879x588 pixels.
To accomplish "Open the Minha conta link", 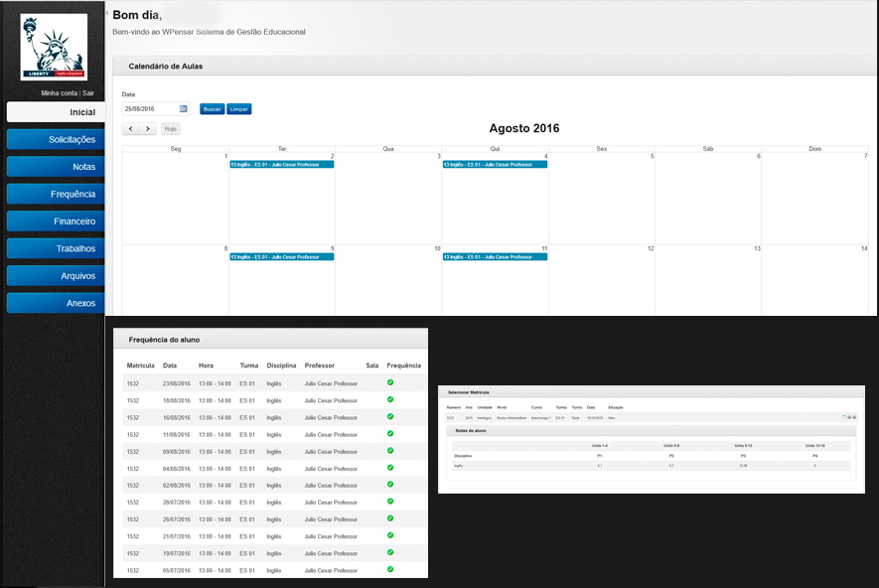I will pyautogui.click(x=59, y=92).
